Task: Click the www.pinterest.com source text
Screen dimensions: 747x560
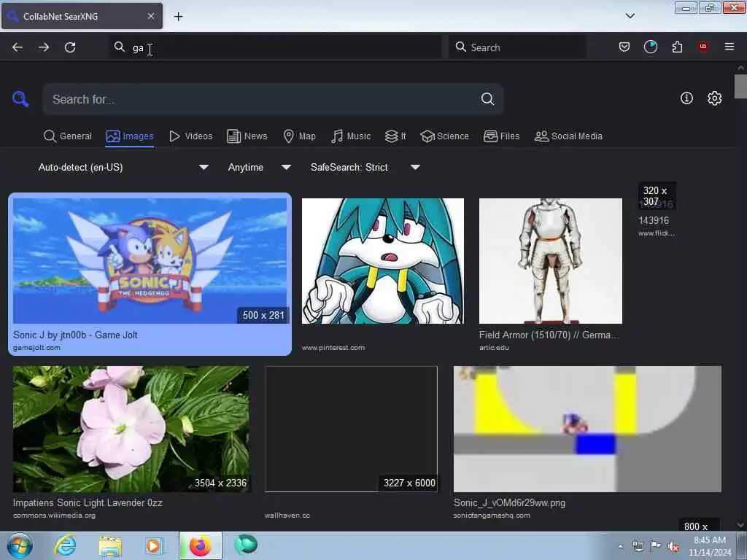Action: (x=333, y=348)
